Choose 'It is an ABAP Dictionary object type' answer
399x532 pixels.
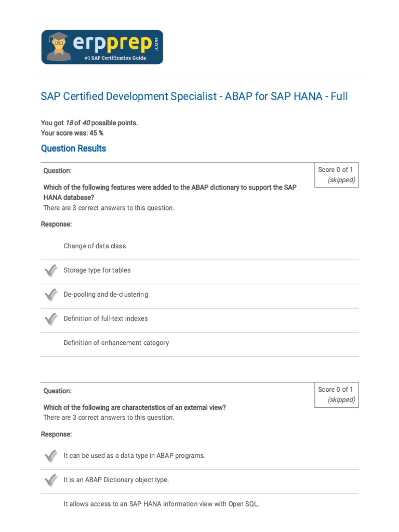(116, 480)
